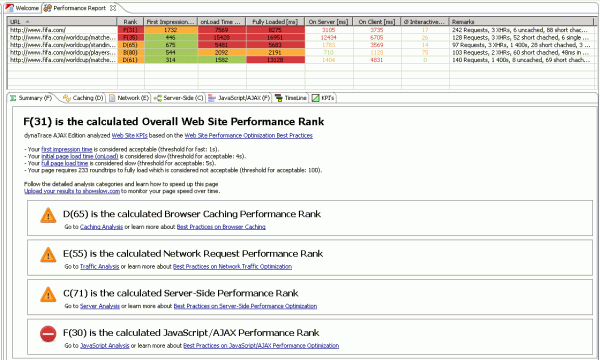Click the first impression time link

[x=67, y=149]
